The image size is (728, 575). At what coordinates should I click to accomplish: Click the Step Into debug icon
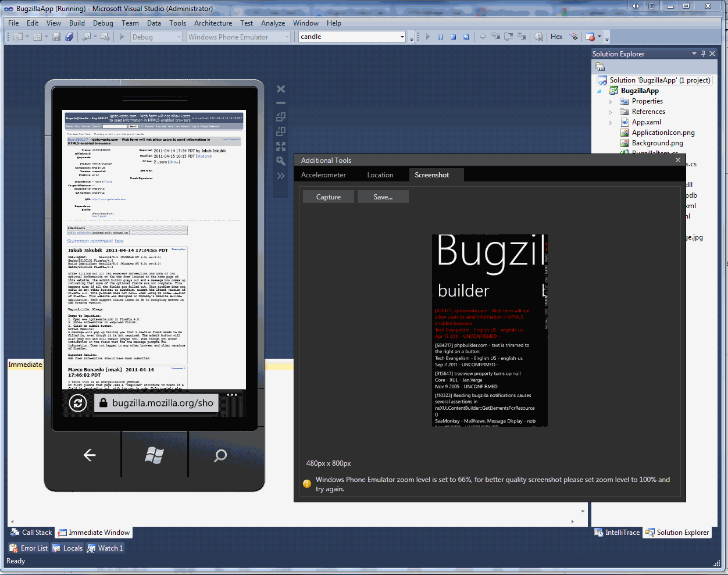pyautogui.click(x=496, y=37)
